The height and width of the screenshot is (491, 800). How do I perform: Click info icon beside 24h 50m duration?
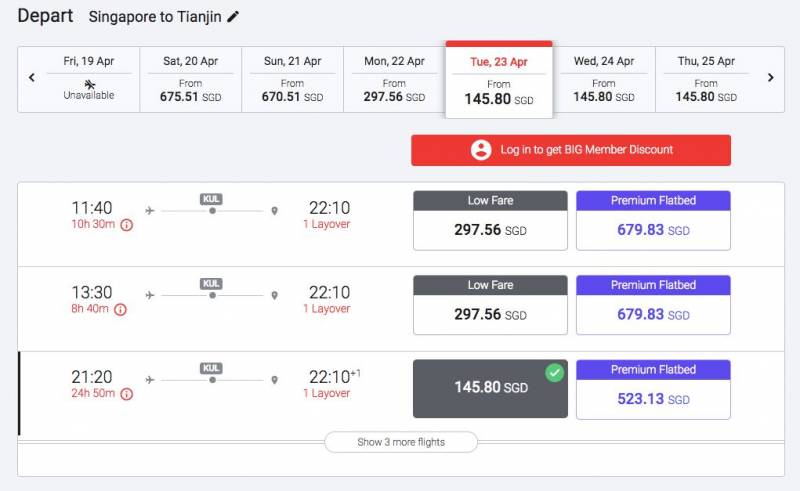[127, 394]
